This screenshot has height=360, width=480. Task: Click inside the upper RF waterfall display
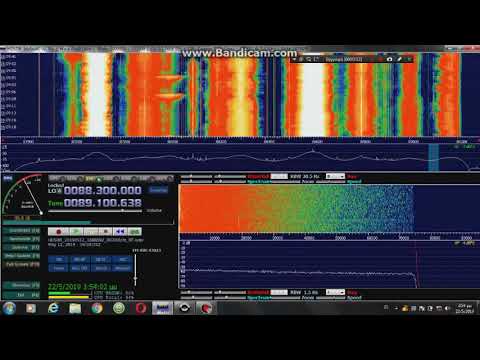pos(240,95)
